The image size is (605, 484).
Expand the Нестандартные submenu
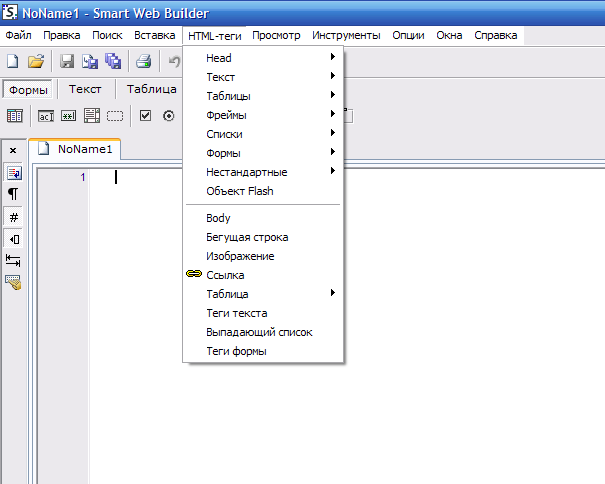[x=263, y=172]
